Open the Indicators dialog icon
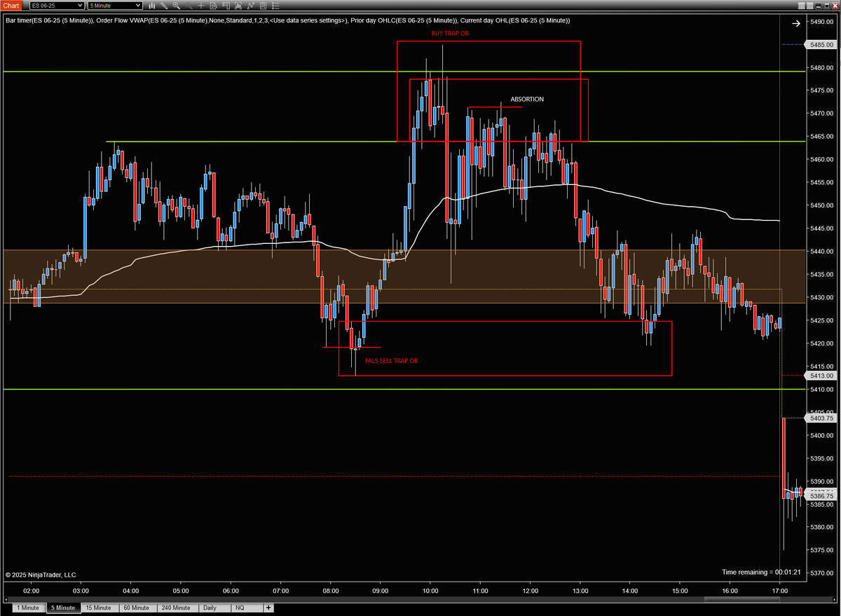Viewport: 841px width, 616px height. point(250,6)
